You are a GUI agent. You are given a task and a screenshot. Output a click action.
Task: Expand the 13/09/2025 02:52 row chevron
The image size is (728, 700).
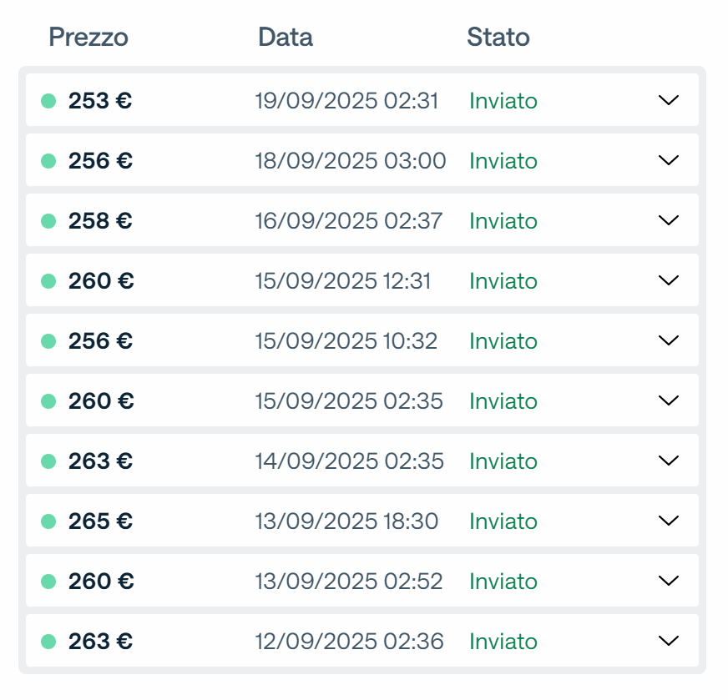[x=669, y=581]
